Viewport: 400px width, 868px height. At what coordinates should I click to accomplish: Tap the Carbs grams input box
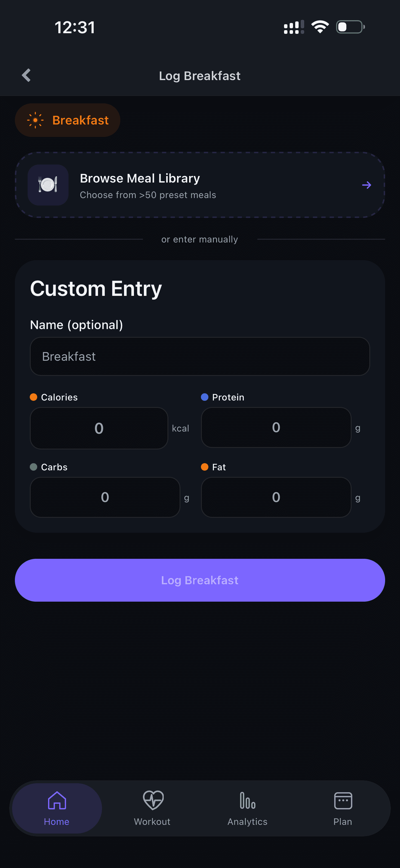point(105,497)
